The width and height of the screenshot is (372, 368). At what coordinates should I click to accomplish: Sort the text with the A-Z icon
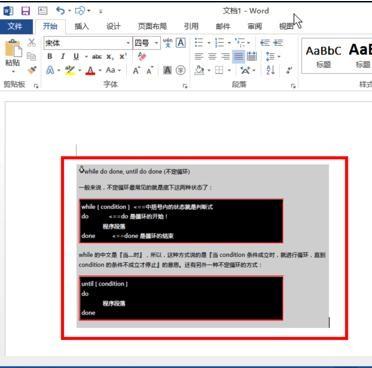[x=271, y=70]
